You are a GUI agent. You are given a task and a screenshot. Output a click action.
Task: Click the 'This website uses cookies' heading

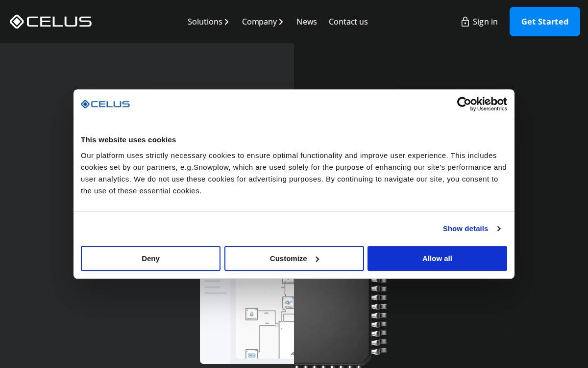click(x=128, y=140)
